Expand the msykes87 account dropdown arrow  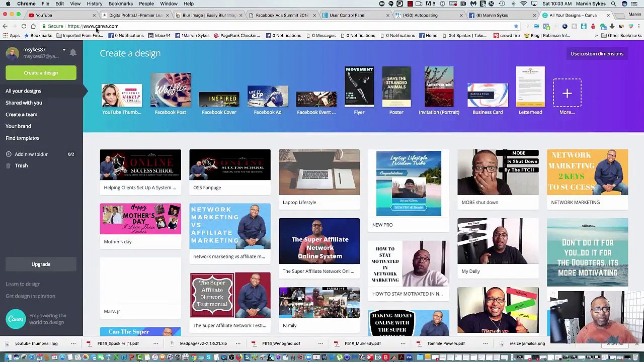[64, 50]
